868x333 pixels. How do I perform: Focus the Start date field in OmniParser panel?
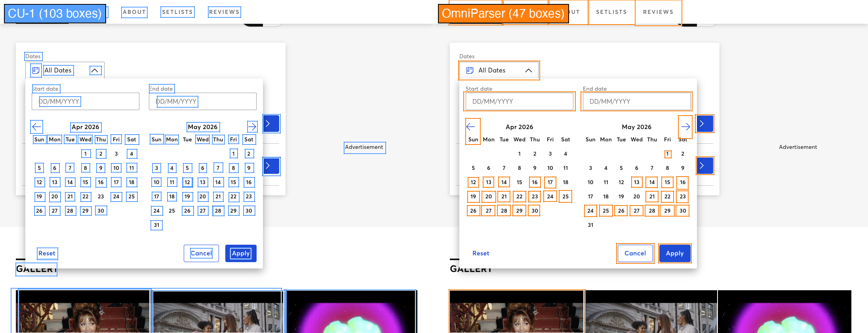click(520, 101)
